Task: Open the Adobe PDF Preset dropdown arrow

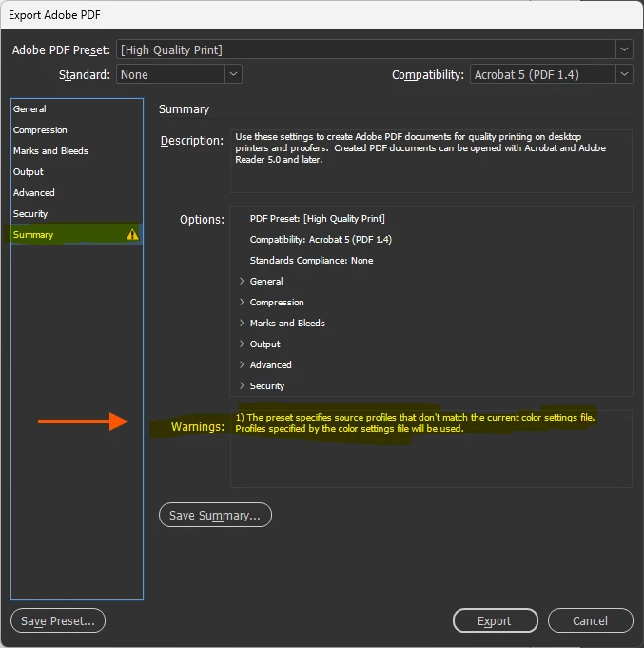Action: coord(624,49)
